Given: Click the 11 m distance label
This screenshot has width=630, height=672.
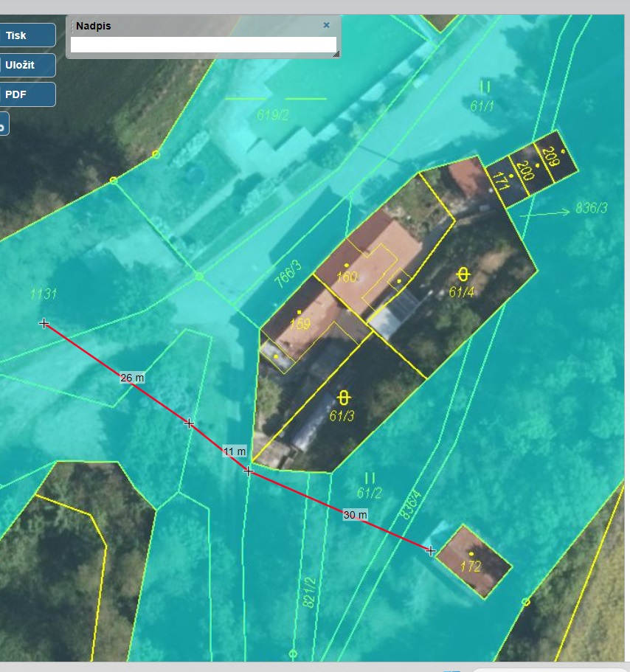Looking at the screenshot, I should (x=235, y=451).
